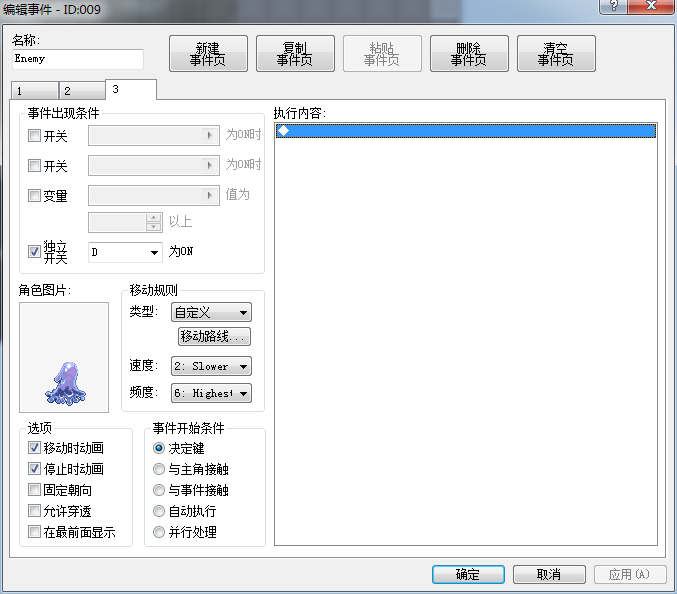
Task: Open the first 开关 selector field
Action: (x=154, y=136)
